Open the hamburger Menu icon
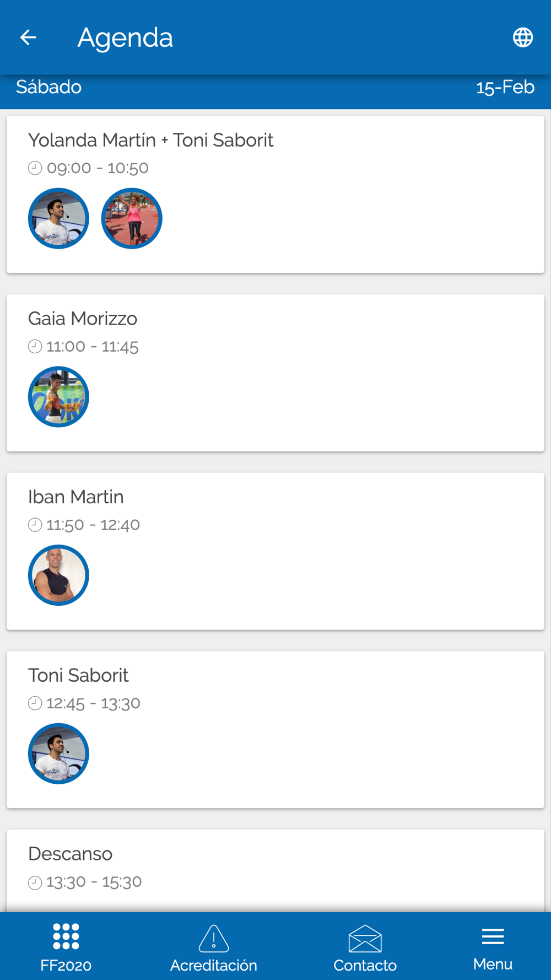 pos(493,936)
